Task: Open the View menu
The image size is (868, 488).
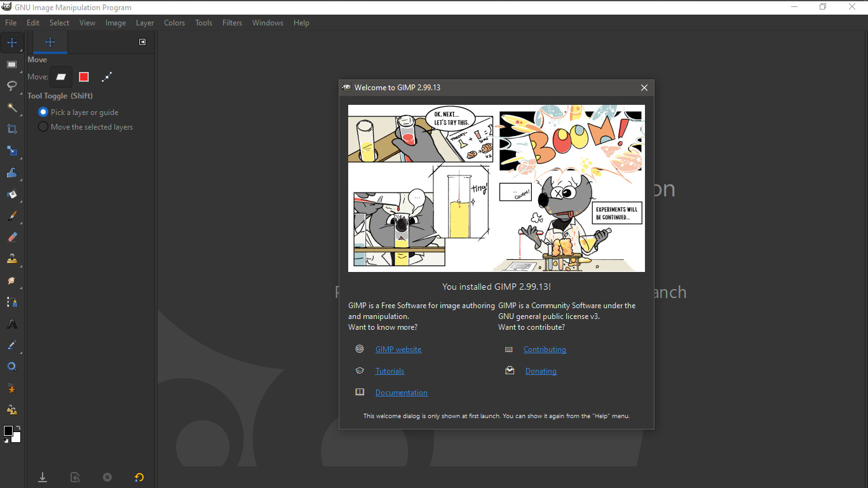Action: pyautogui.click(x=87, y=23)
